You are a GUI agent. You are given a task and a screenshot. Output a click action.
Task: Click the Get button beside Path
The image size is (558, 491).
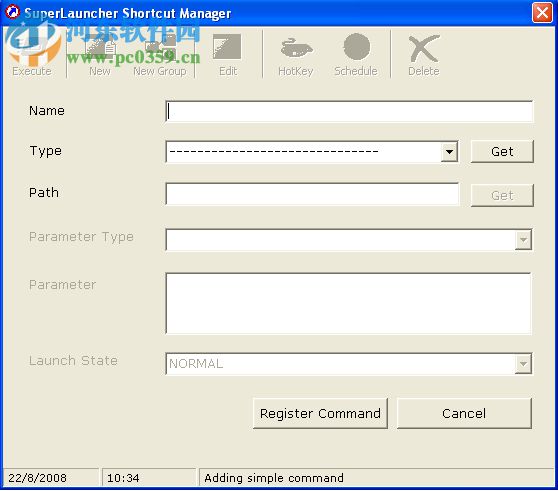pyautogui.click(x=502, y=195)
